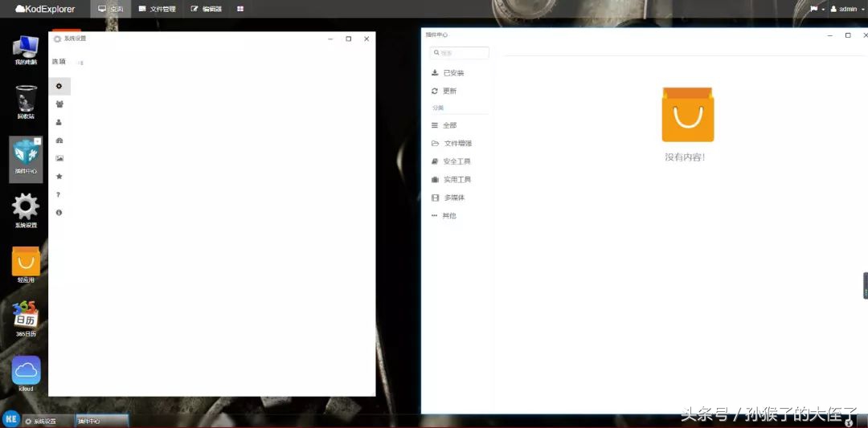Open the 我的电脑 desktop icon
The width and height of the screenshot is (868, 428).
pyautogui.click(x=26, y=51)
